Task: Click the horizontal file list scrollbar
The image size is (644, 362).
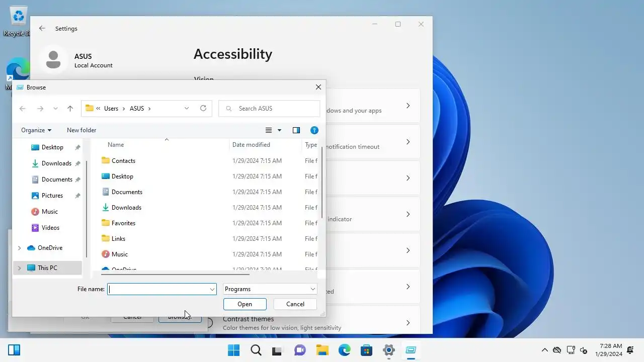Action: 175,275
